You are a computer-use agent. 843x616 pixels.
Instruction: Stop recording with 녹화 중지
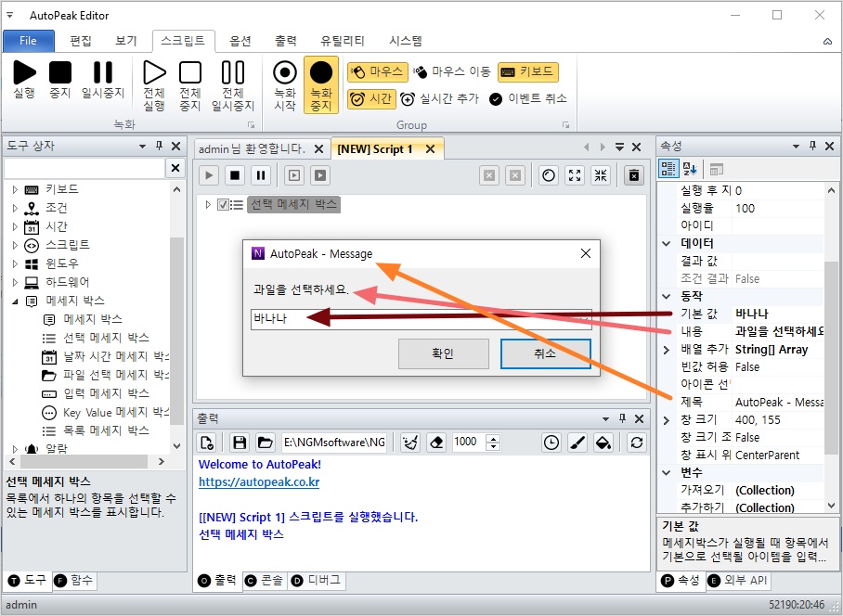point(321,86)
